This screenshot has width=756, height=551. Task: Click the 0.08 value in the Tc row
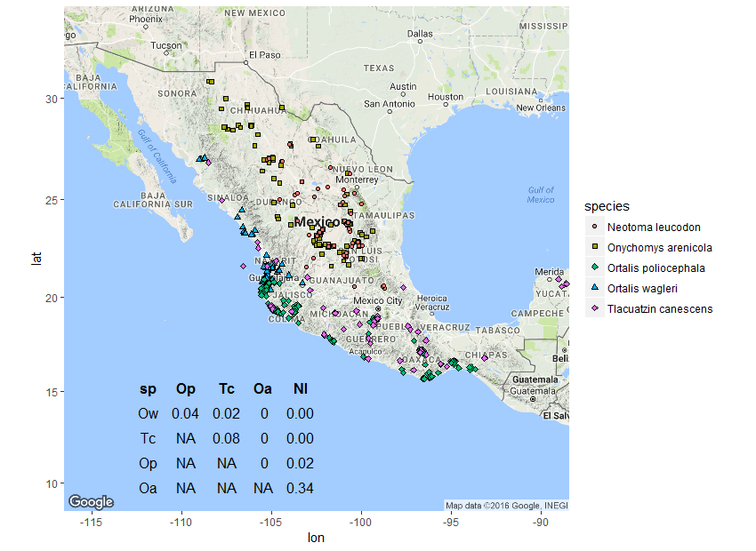pyautogui.click(x=226, y=438)
